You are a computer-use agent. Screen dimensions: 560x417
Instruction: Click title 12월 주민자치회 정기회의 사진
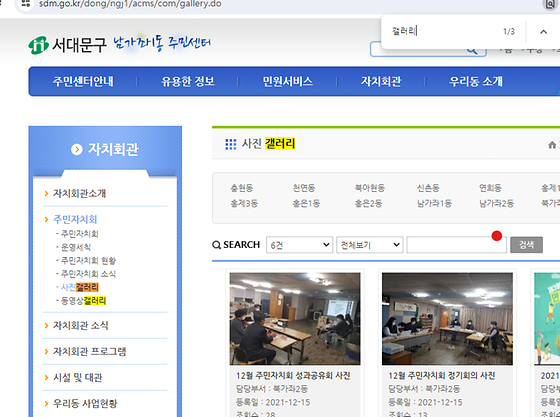click(442, 376)
